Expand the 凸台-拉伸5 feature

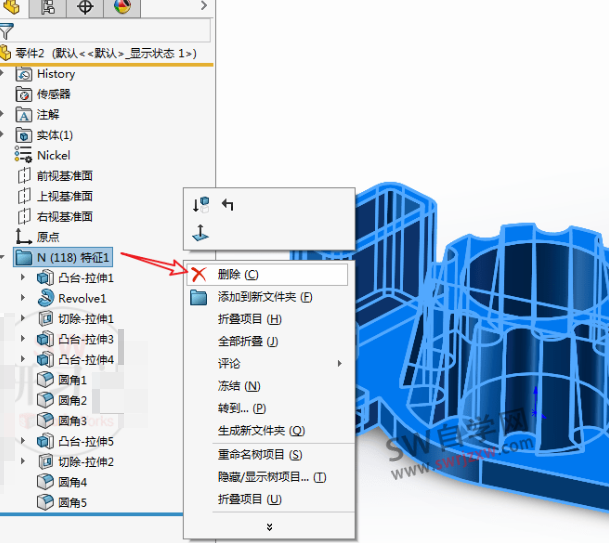coord(23,440)
